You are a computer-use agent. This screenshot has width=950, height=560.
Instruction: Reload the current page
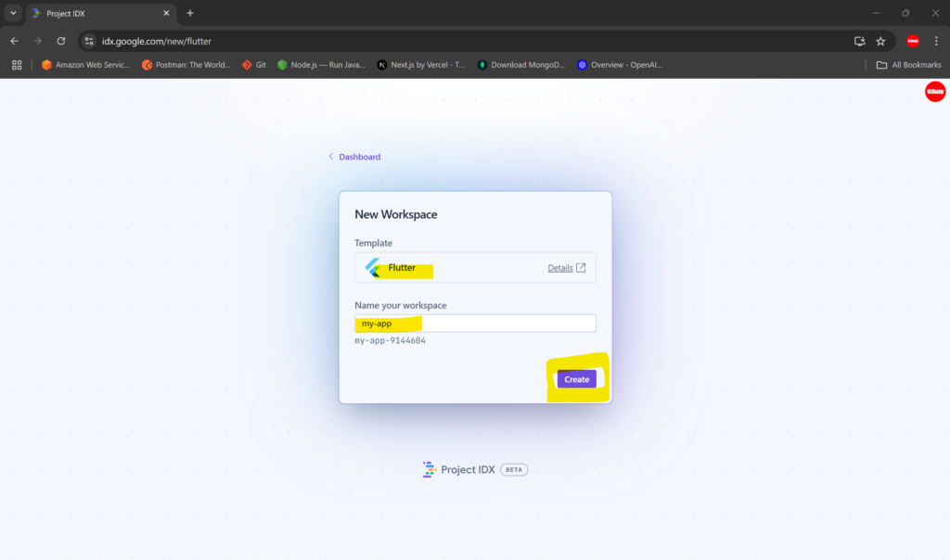point(61,41)
